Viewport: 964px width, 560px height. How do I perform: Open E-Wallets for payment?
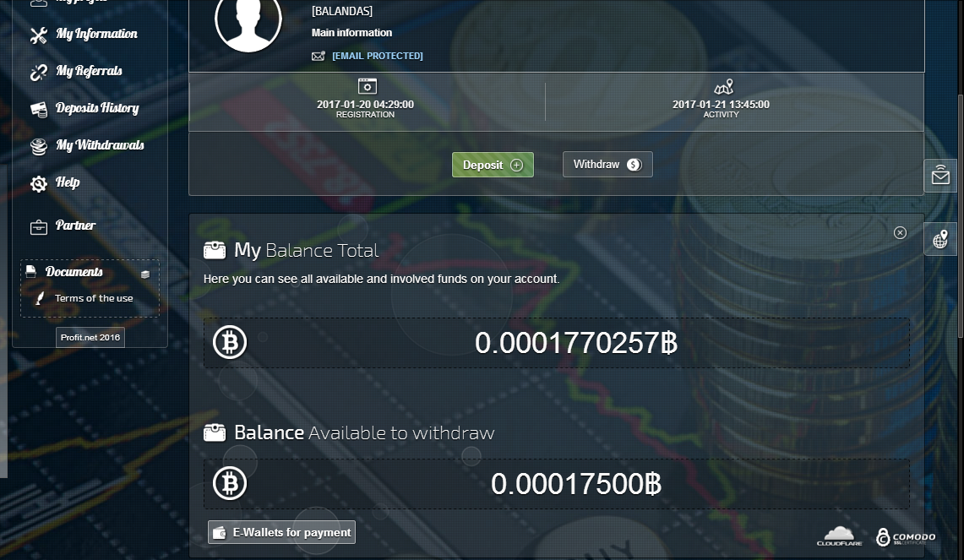[x=282, y=532]
